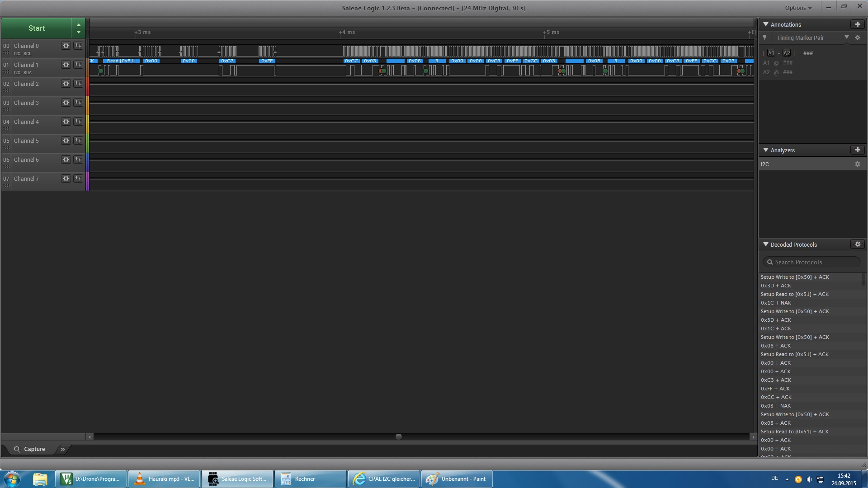Set trigger on Channel 6
Viewport: 868px width, 488px height.
coord(78,160)
